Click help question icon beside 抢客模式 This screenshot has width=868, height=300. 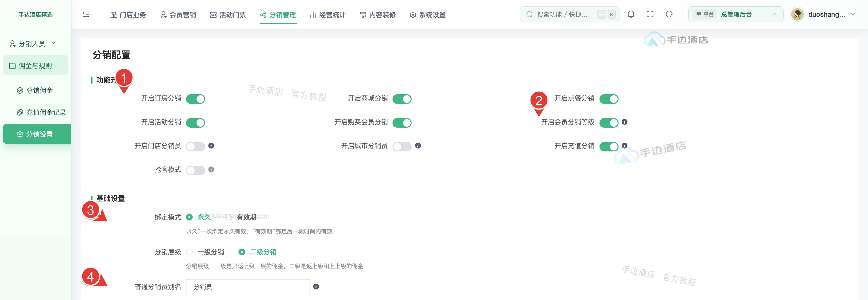tap(211, 170)
